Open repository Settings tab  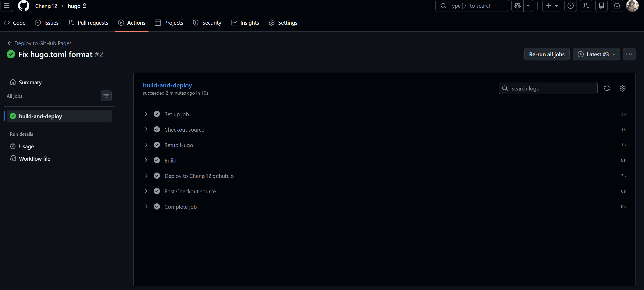pyautogui.click(x=283, y=23)
